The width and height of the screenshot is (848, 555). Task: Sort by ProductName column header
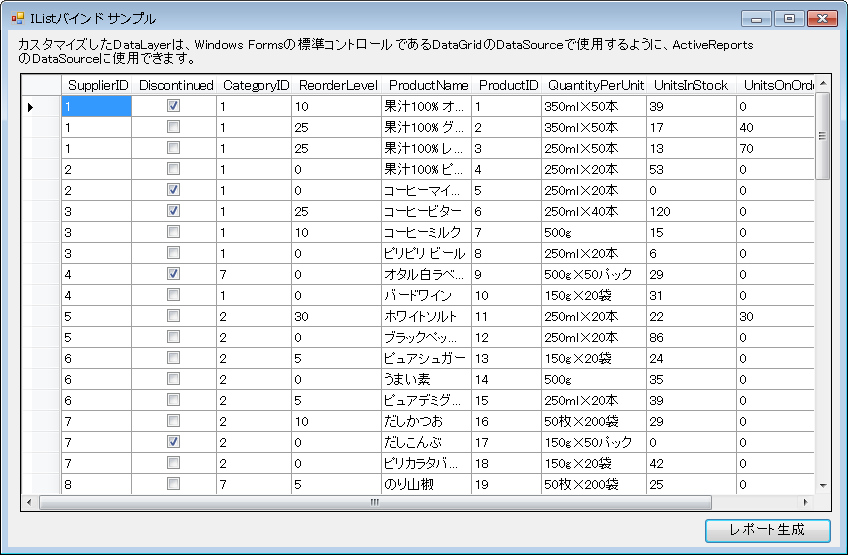point(426,85)
